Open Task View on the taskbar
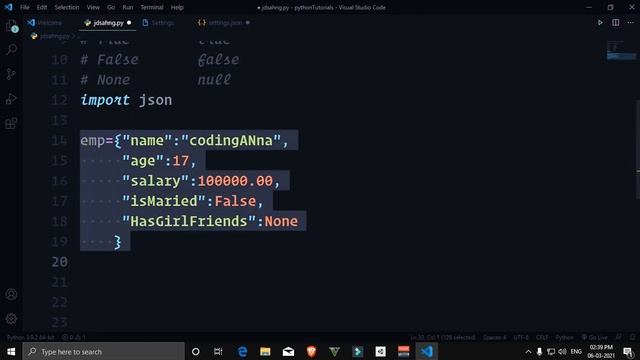 [218, 351]
